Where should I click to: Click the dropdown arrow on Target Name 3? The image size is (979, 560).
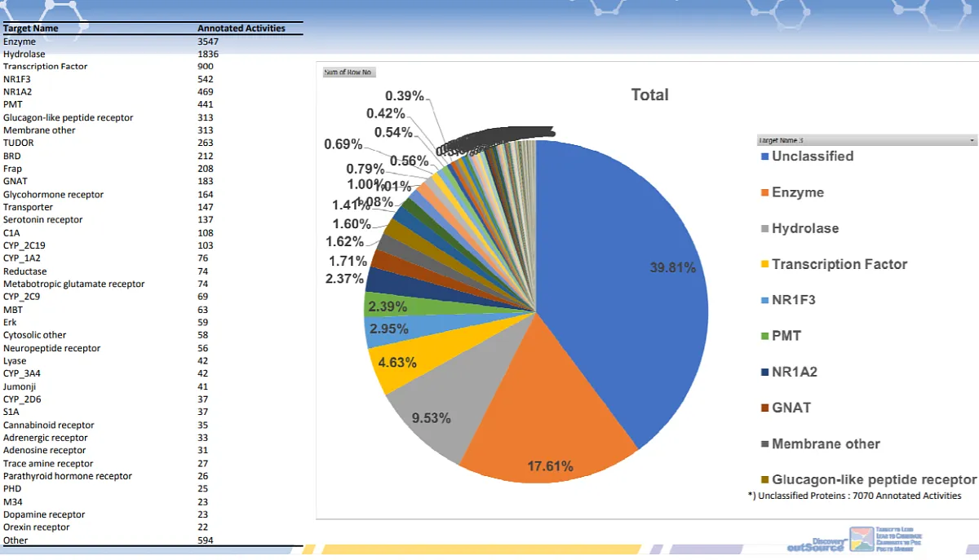pos(971,139)
